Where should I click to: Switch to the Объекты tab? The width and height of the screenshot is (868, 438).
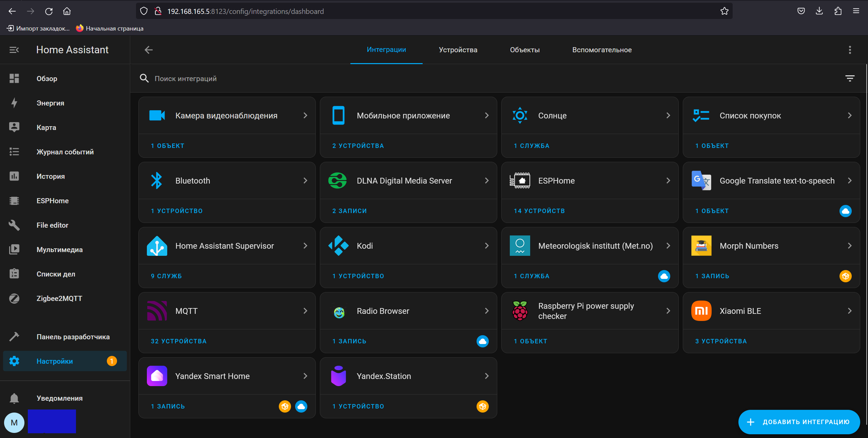(524, 50)
